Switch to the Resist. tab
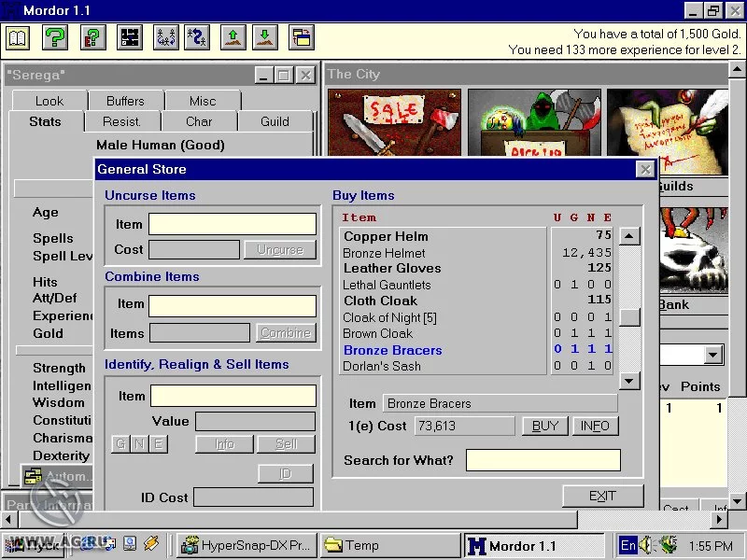Viewport: 747px width, 560px height. coord(122,122)
